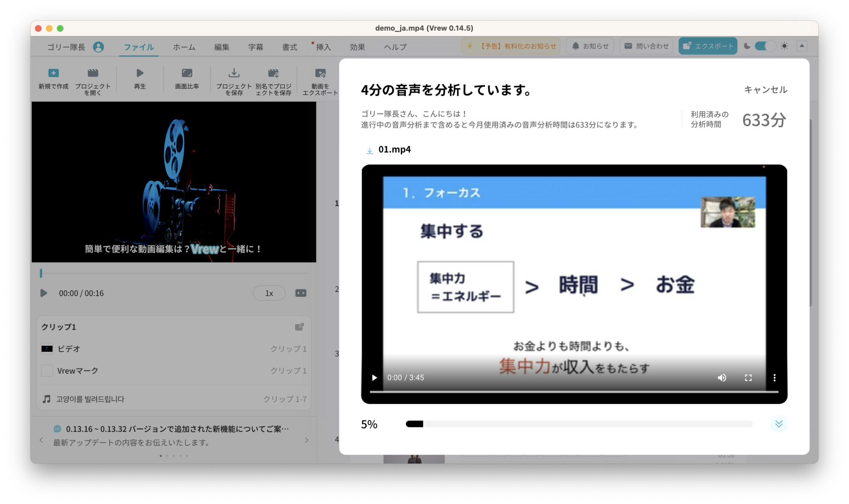This screenshot has width=849, height=504.
Task: Click プロジェクトを保存 save icon
Action: click(x=234, y=73)
